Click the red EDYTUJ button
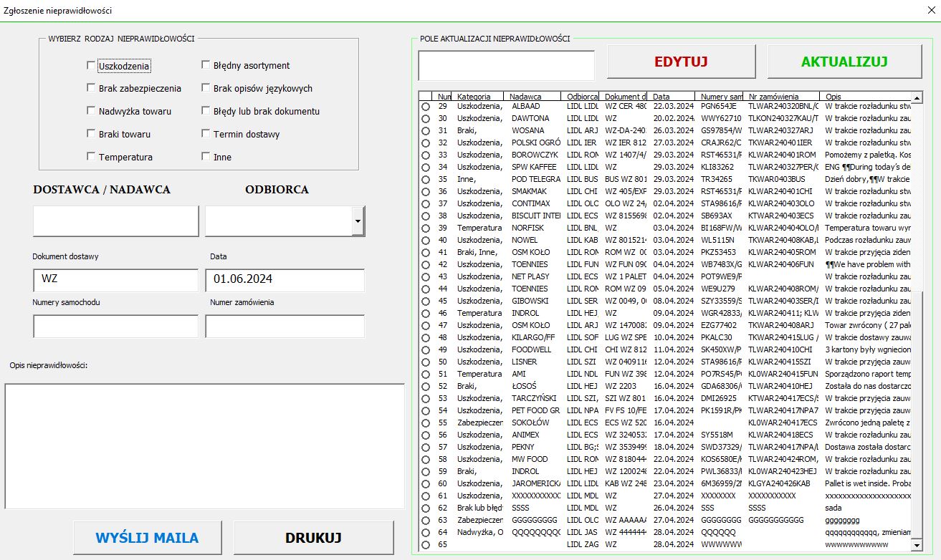This screenshot has height=560, width=941. click(681, 62)
